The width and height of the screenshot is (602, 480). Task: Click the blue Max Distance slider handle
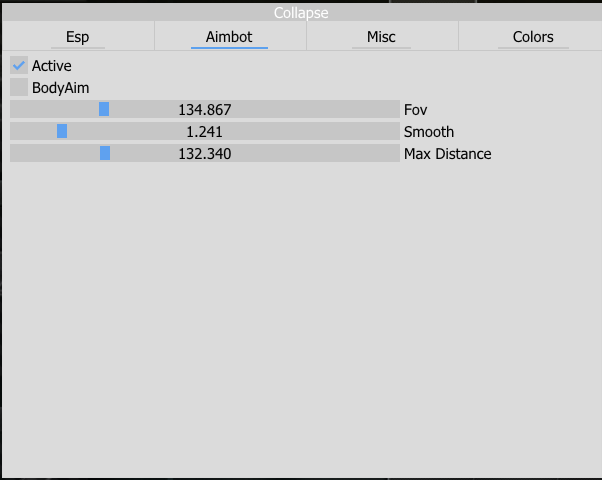(105, 153)
